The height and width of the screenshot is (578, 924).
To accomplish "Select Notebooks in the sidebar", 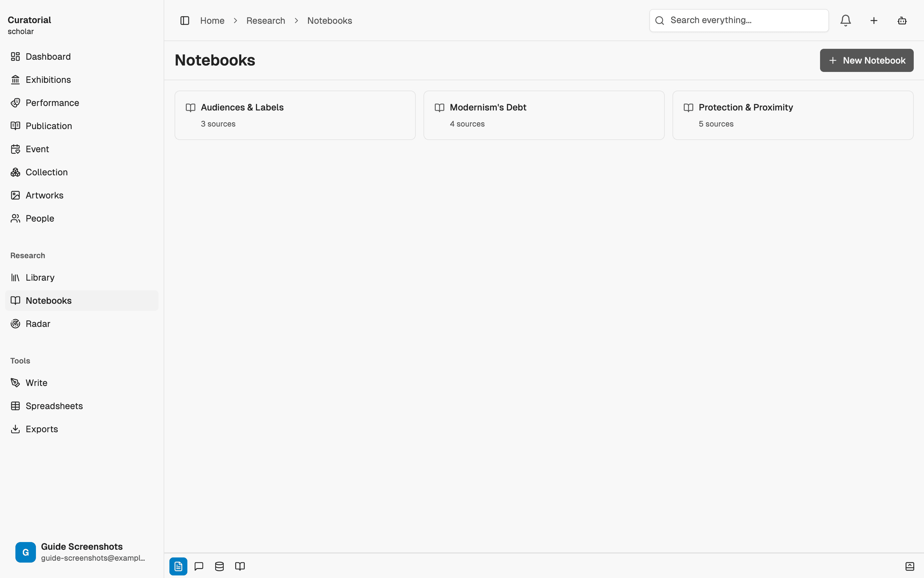I will [82, 301].
